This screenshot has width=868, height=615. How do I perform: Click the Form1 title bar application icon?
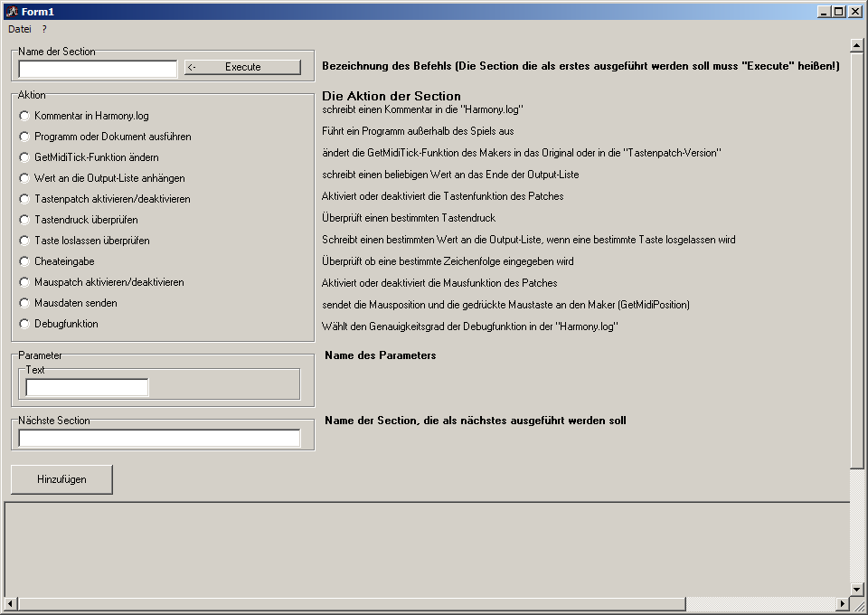13,12
